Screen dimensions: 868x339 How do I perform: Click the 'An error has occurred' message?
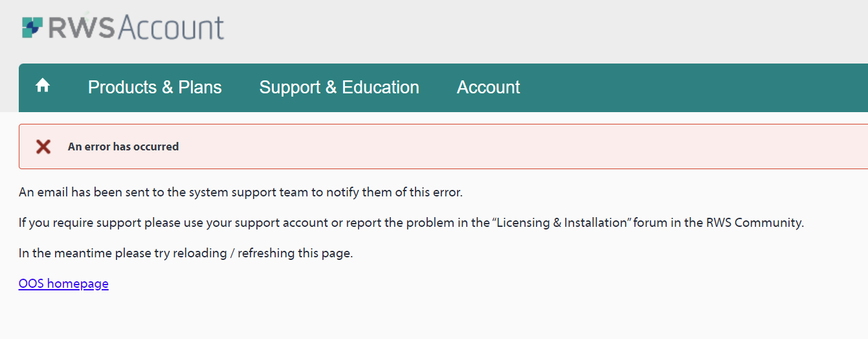click(x=123, y=146)
